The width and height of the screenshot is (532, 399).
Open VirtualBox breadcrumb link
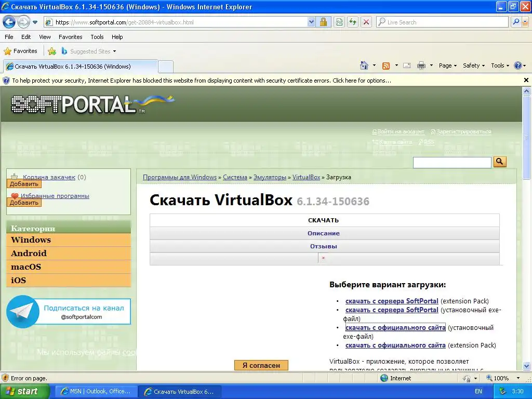click(x=306, y=177)
